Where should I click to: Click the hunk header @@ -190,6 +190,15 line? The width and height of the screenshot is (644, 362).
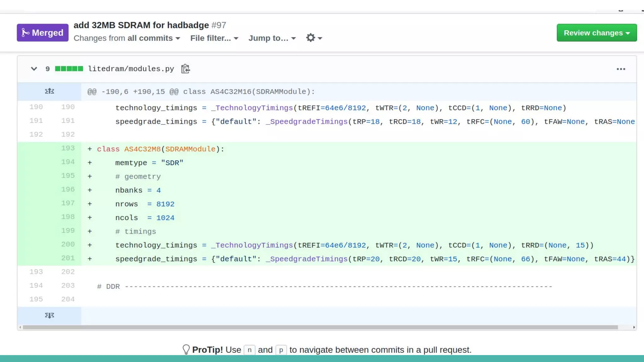point(201,92)
